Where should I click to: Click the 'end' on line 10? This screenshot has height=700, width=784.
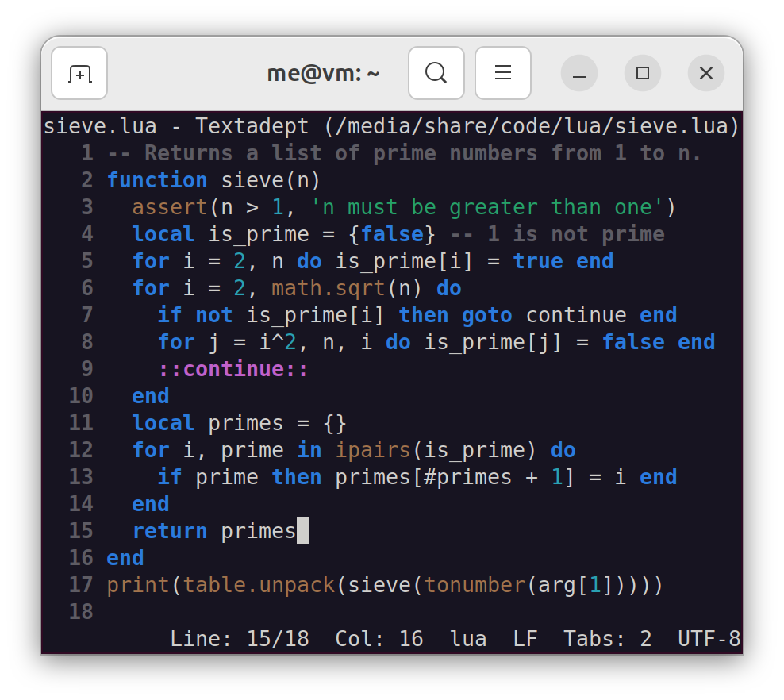coord(151,396)
